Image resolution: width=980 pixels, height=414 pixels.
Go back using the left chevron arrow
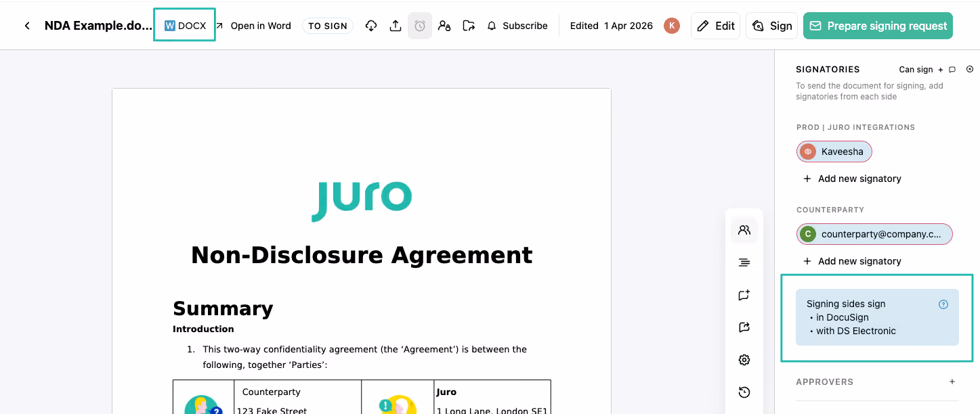point(27,26)
